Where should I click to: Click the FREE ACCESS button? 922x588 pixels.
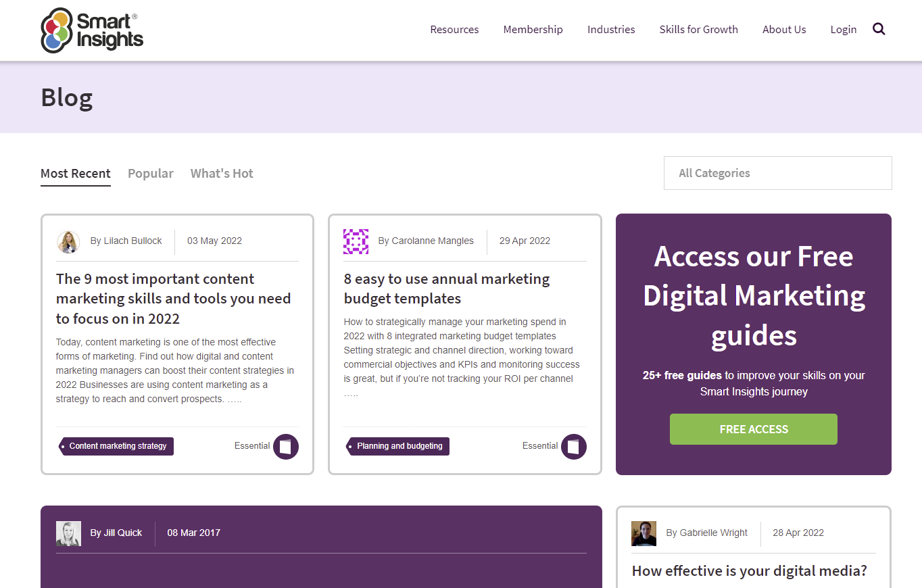pos(754,429)
